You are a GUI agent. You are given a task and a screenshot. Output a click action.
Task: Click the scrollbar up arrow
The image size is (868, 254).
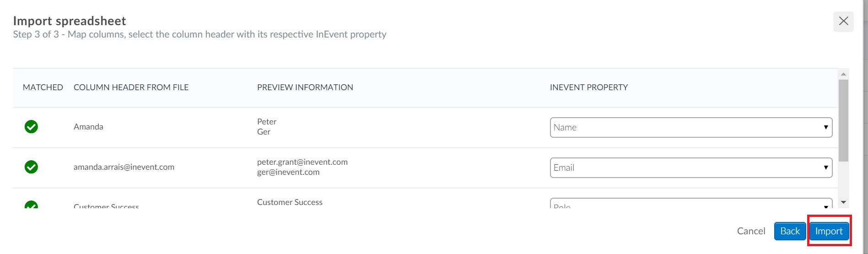coord(843,74)
